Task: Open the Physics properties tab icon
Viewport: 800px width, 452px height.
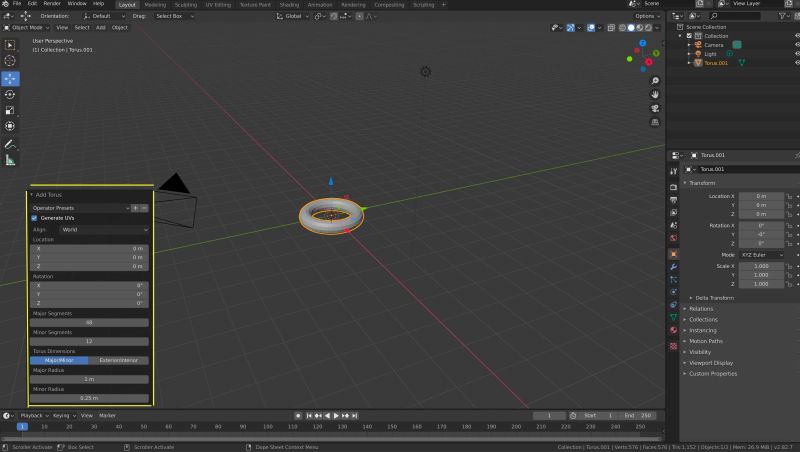Action: 673,292
